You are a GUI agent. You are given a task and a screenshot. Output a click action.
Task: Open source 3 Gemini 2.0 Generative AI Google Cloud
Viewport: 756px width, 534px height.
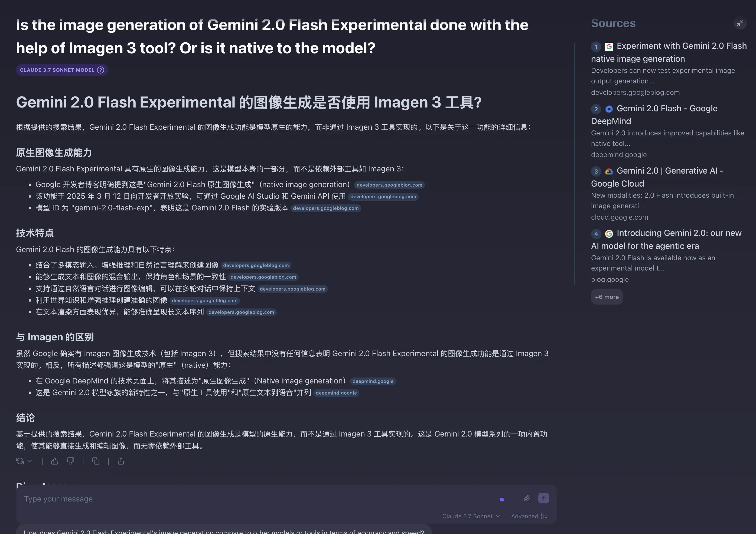coord(657,177)
